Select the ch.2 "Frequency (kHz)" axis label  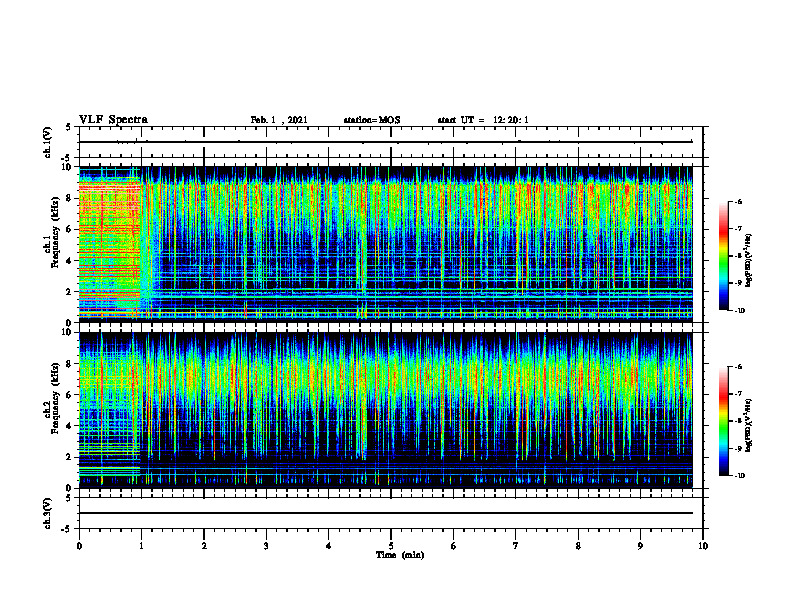point(55,398)
